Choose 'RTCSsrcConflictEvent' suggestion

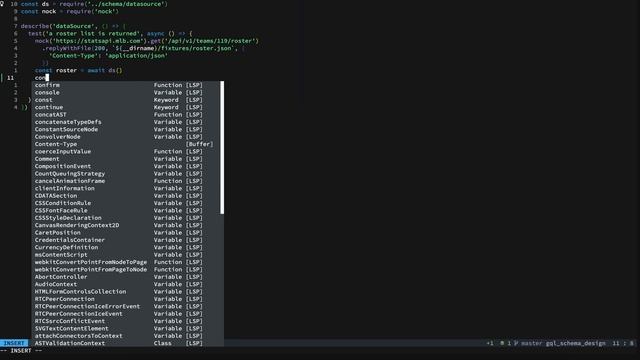tap(128, 321)
